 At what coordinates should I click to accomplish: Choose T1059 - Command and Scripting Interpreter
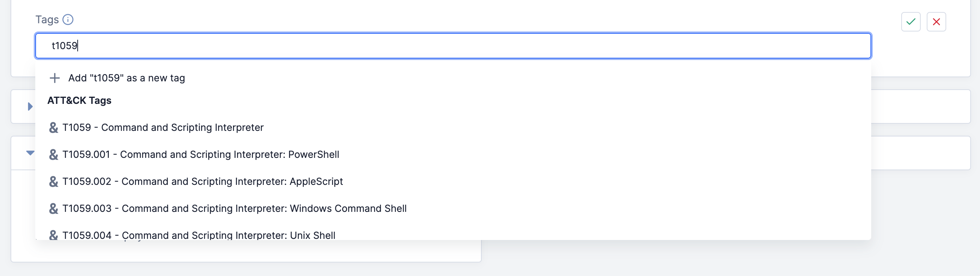163,127
